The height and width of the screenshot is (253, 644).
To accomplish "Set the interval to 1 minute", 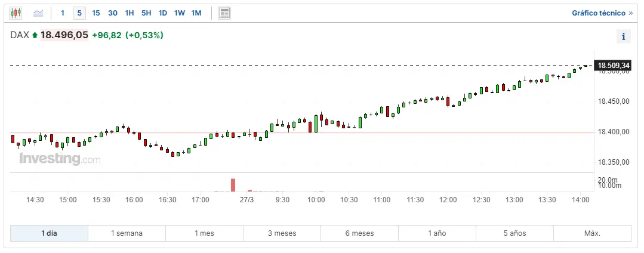I will click(x=63, y=13).
